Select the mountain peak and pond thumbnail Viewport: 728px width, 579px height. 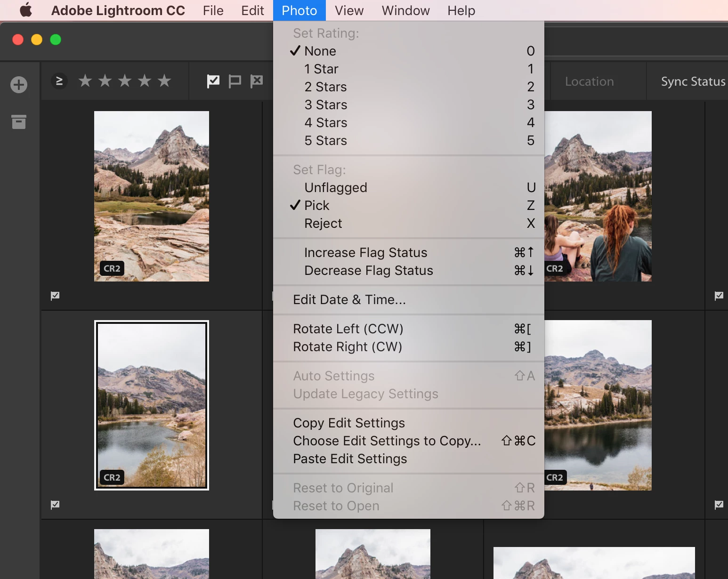(x=152, y=196)
